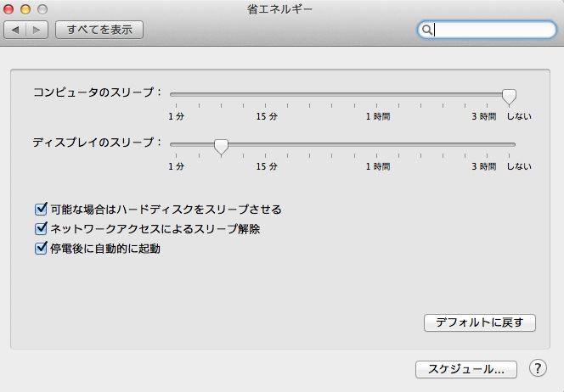The height and width of the screenshot is (392, 564).
Task: Click the コンピュータのスリープ slider thumb
Action: coord(509,97)
